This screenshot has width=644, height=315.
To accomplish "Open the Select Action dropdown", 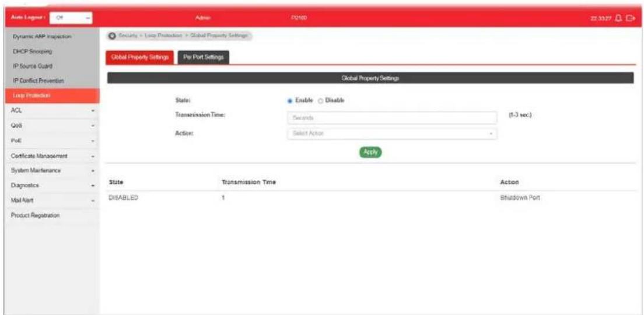I will point(391,134).
